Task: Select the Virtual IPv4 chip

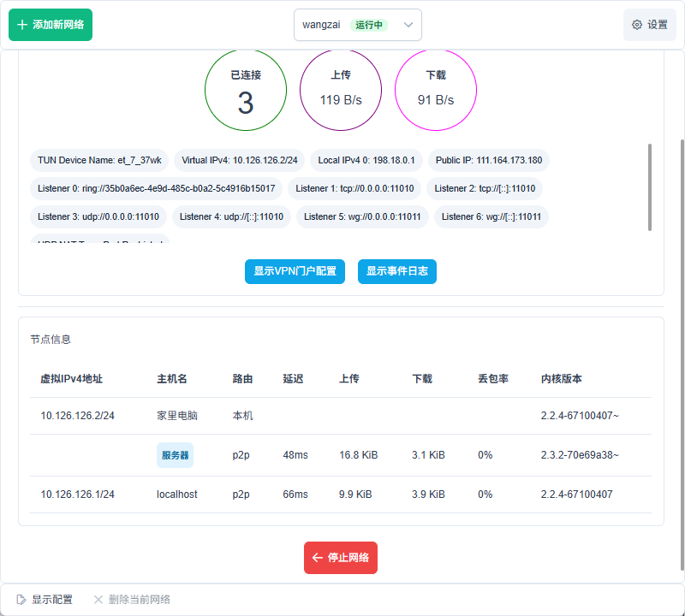Action: (x=240, y=161)
